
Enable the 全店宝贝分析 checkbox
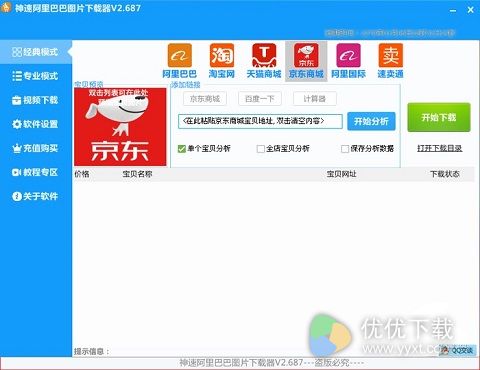[260, 149]
